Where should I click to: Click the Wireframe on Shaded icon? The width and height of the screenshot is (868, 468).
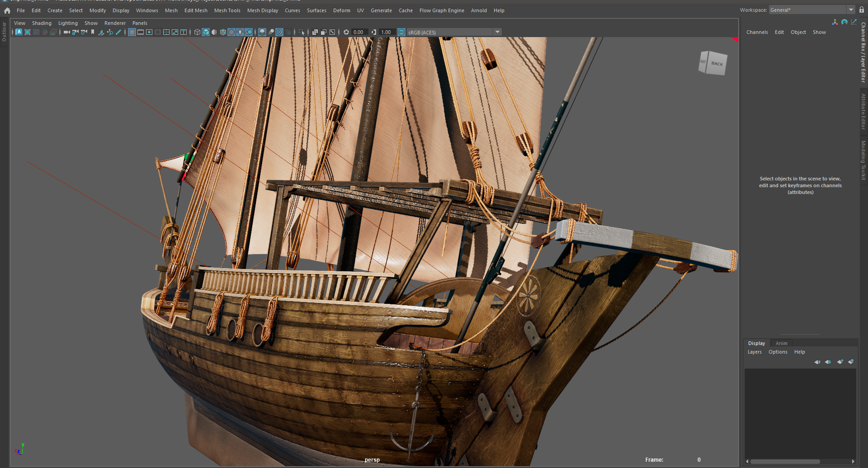[223, 32]
